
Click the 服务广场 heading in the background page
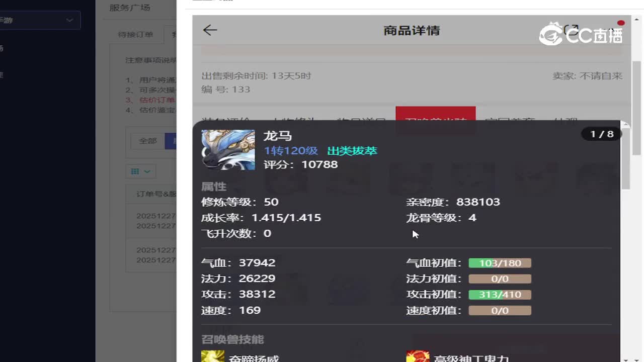point(130,8)
